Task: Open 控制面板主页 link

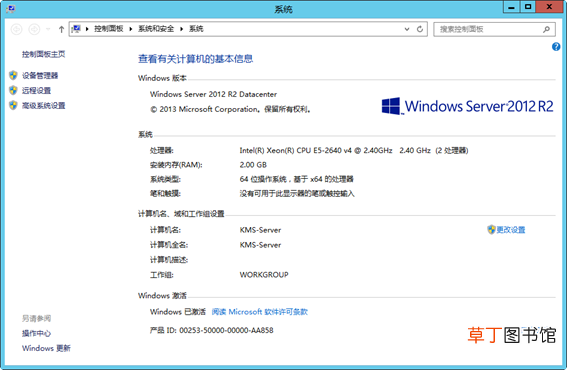Action: (43, 54)
